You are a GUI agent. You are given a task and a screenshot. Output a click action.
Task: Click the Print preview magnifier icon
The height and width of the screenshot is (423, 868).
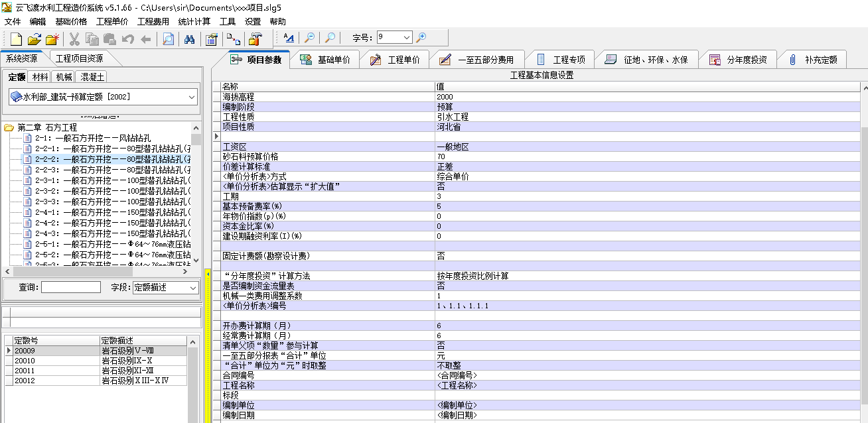point(168,38)
